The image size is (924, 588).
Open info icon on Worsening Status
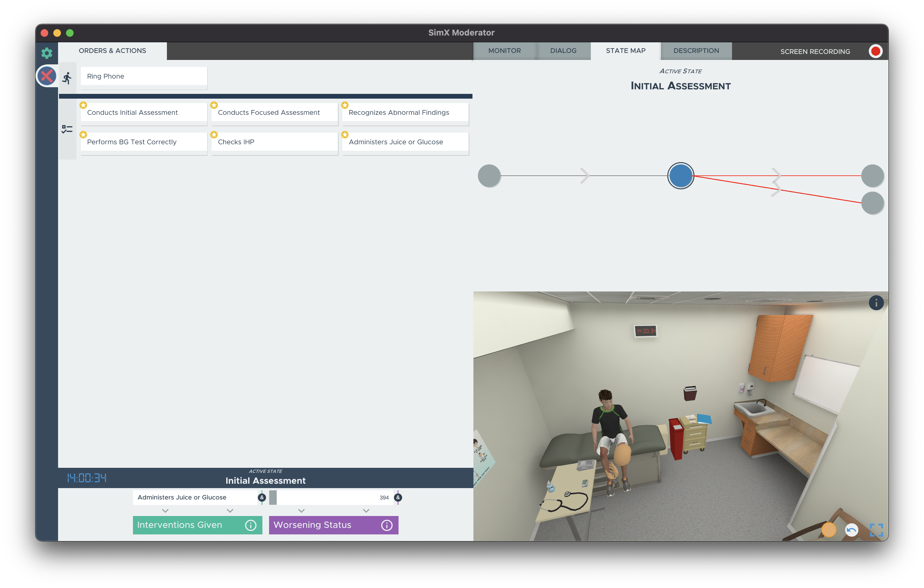tap(386, 525)
